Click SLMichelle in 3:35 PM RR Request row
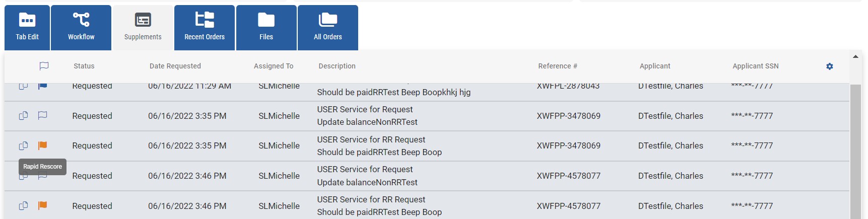 [279, 145]
